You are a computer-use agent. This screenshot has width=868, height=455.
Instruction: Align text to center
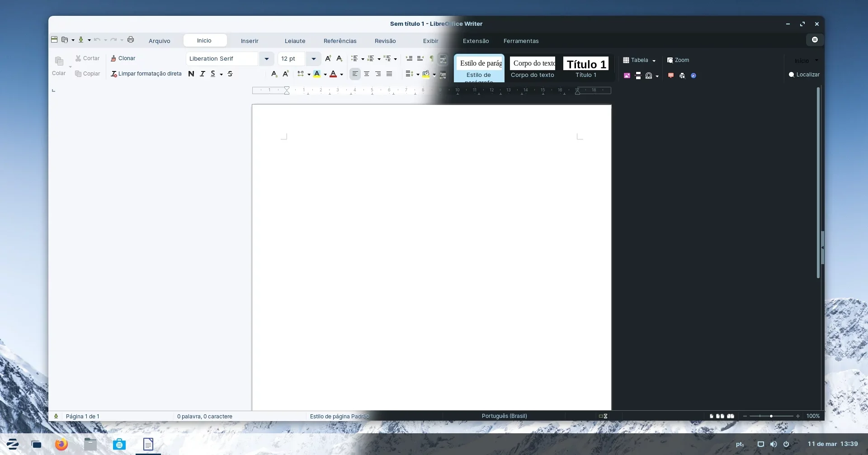tap(367, 74)
